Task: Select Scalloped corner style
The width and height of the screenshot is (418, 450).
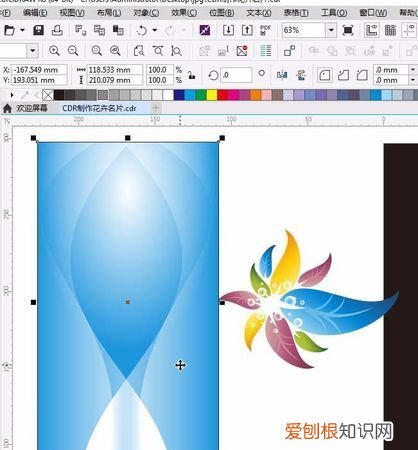Action: coord(343,75)
